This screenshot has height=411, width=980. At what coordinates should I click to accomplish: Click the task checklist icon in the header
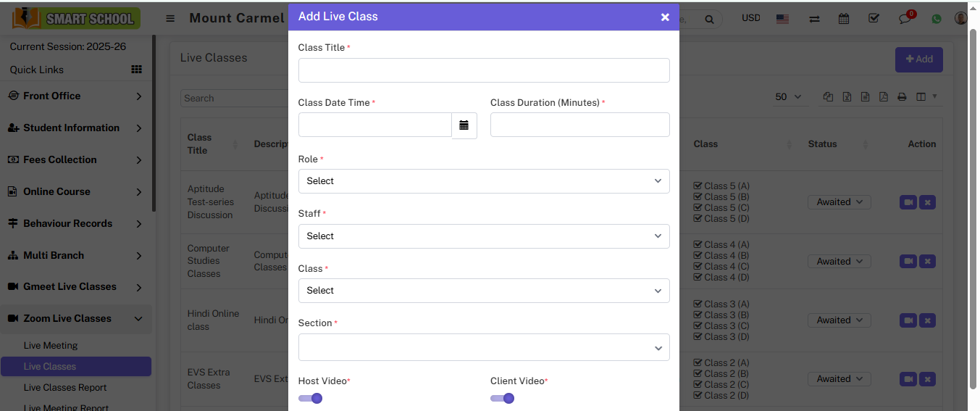tap(874, 19)
